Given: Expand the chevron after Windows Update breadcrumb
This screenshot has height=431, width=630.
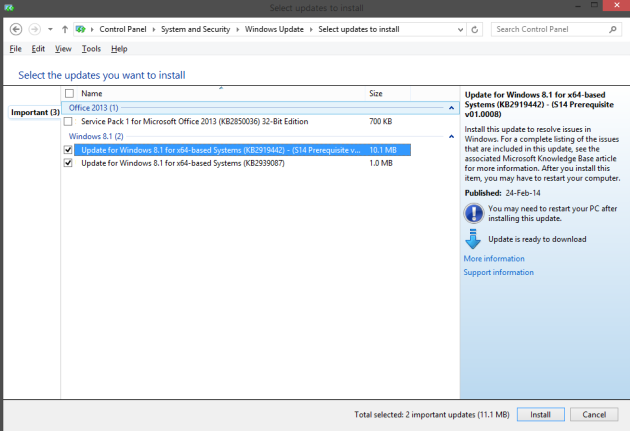Looking at the screenshot, I should (x=311, y=29).
